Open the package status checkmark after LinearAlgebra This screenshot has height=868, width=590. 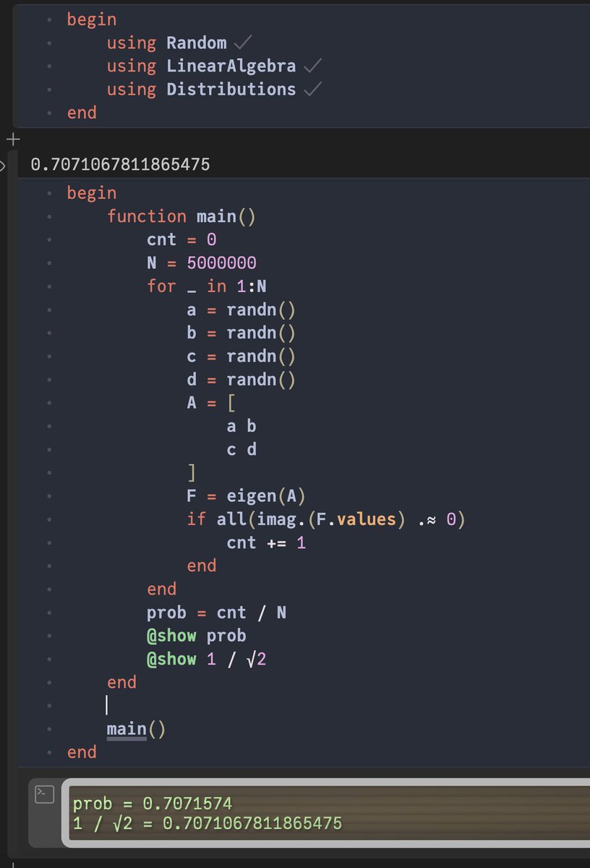click(312, 67)
